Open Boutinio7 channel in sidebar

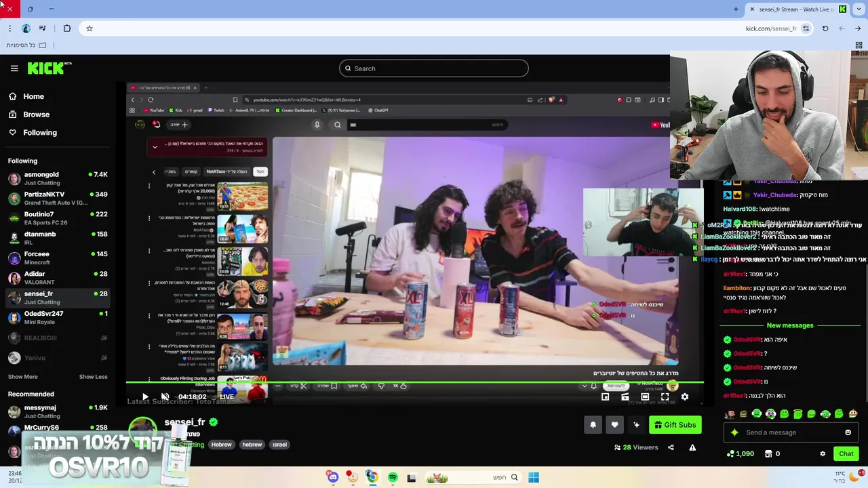pyautogui.click(x=58, y=218)
